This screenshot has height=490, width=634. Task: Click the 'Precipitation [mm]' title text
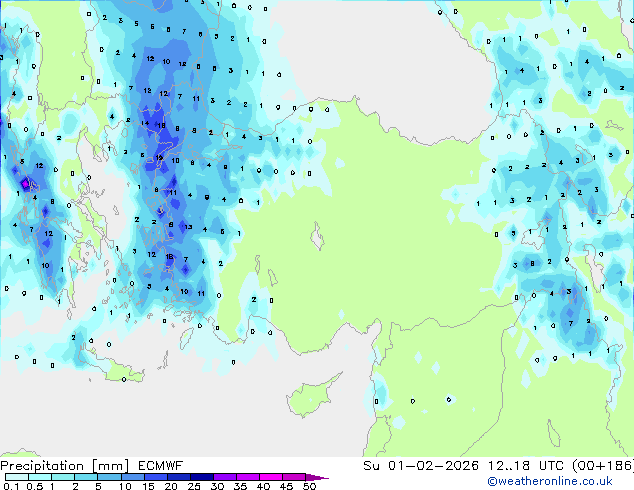(x=65, y=466)
